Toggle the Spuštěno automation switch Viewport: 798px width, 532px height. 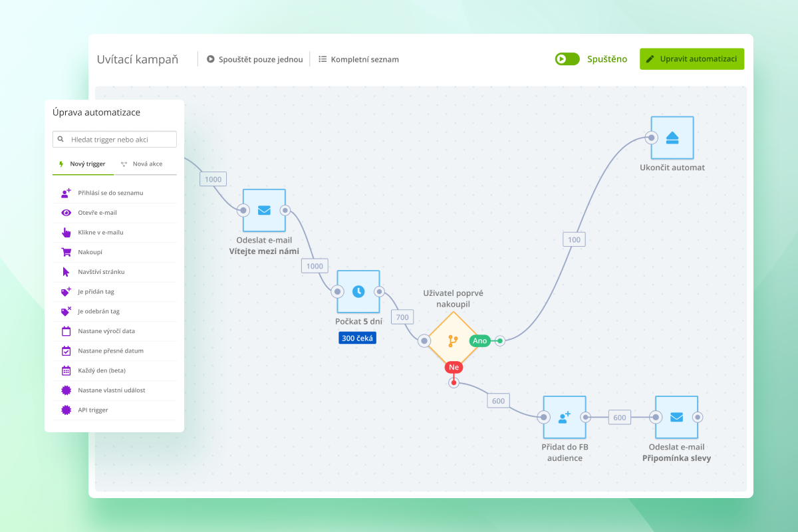pyautogui.click(x=567, y=59)
